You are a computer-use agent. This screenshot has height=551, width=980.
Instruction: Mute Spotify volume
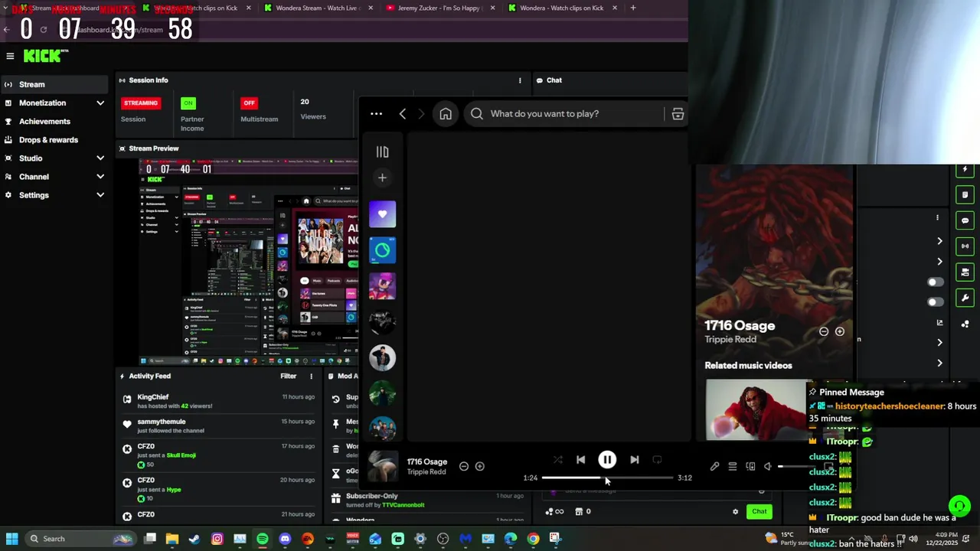click(x=768, y=466)
